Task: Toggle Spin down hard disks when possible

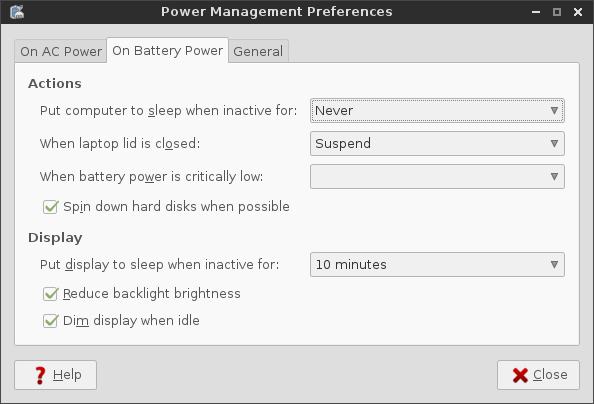Action: click(50, 207)
